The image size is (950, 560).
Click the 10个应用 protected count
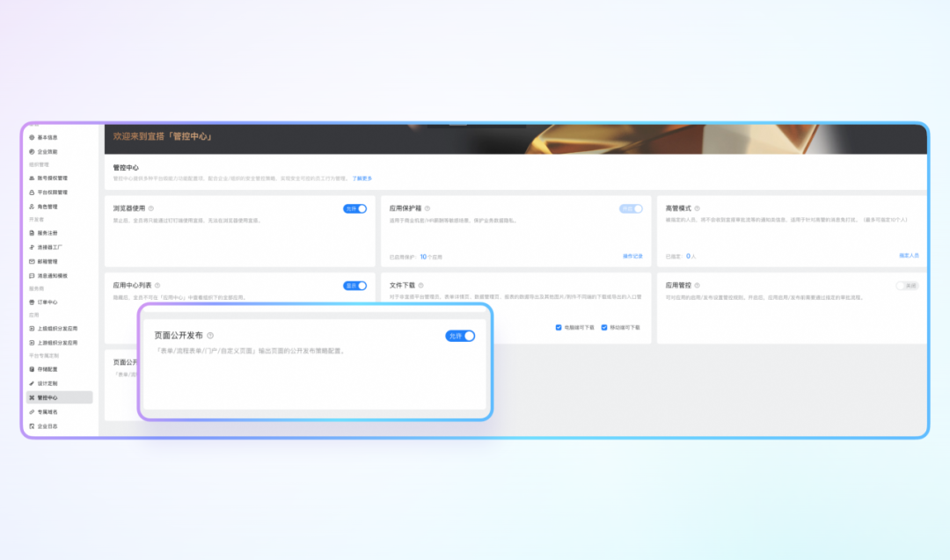[x=431, y=258]
